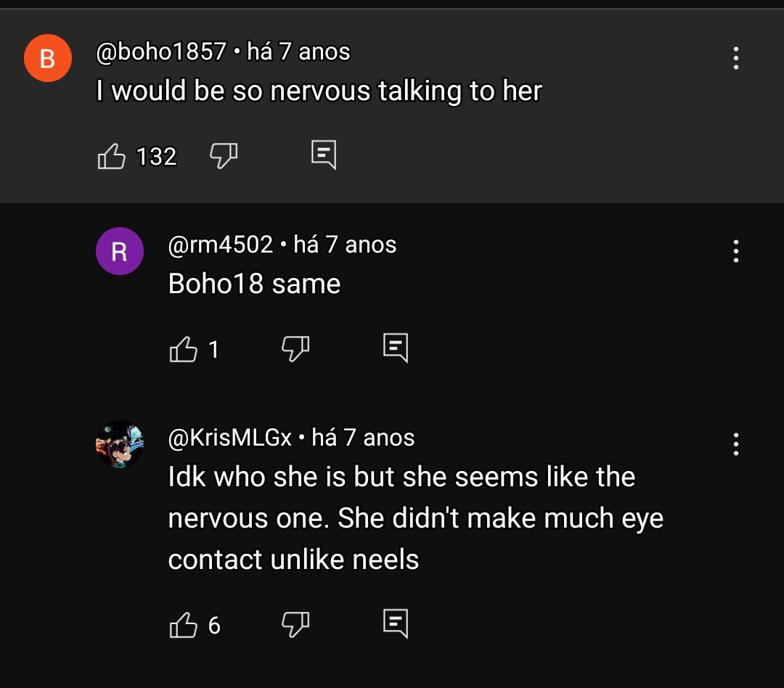Open the @boho1857 channel link
The height and width of the screenshot is (688, 784).
(x=161, y=52)
